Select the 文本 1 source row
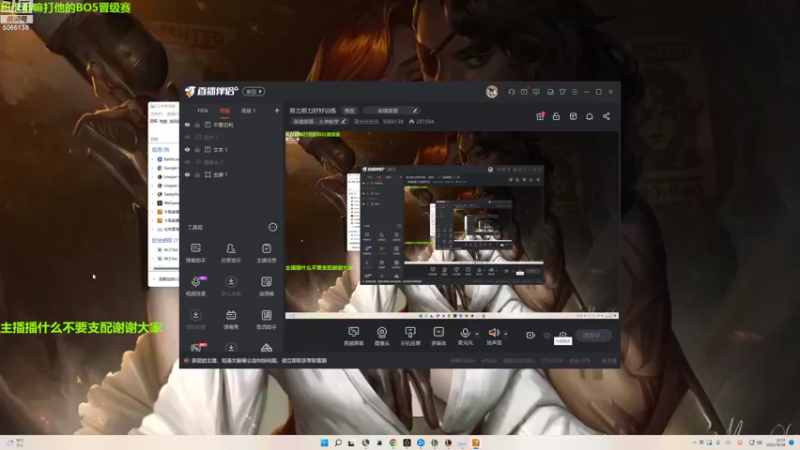 pyautogui.click(x=232, y=149)
